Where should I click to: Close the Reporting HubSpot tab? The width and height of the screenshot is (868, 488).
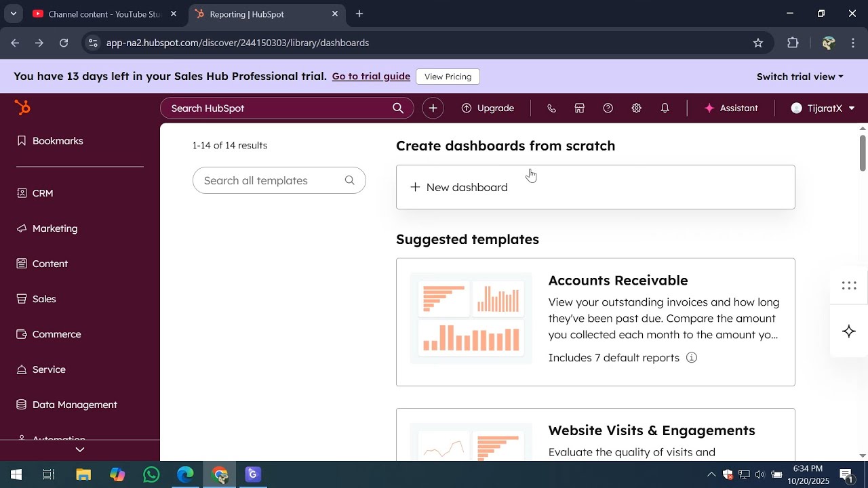335,14
